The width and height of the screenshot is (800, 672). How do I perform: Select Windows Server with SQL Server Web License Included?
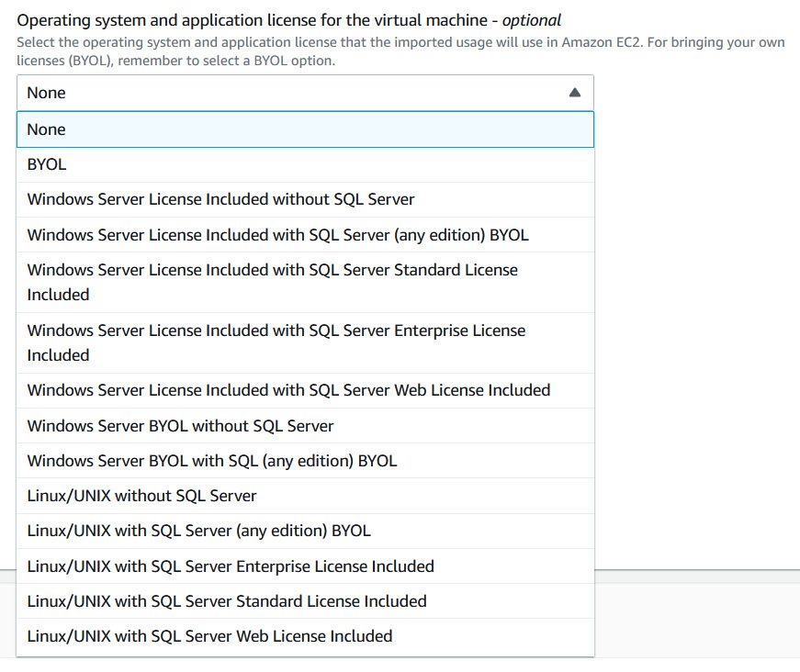(305, 390)
